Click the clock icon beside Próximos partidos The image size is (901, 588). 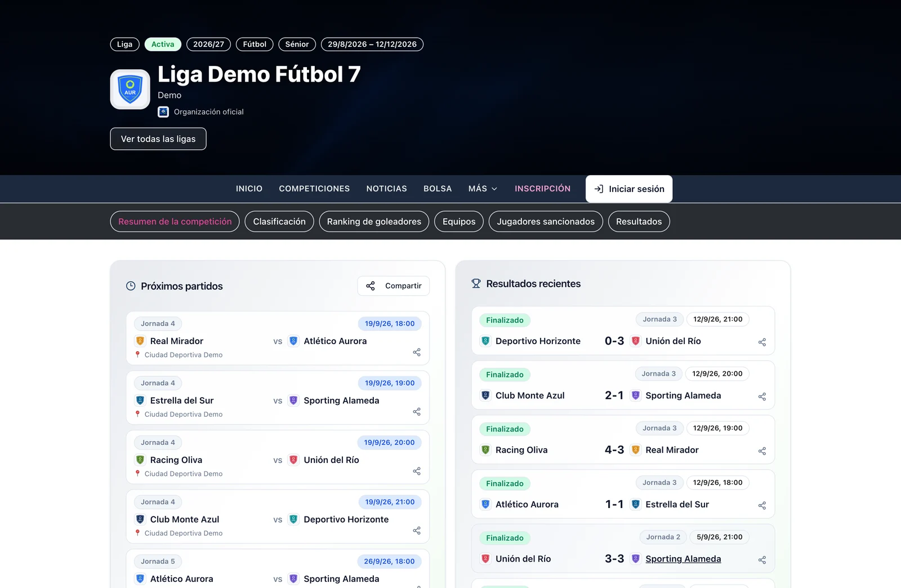tap(131, 286)
